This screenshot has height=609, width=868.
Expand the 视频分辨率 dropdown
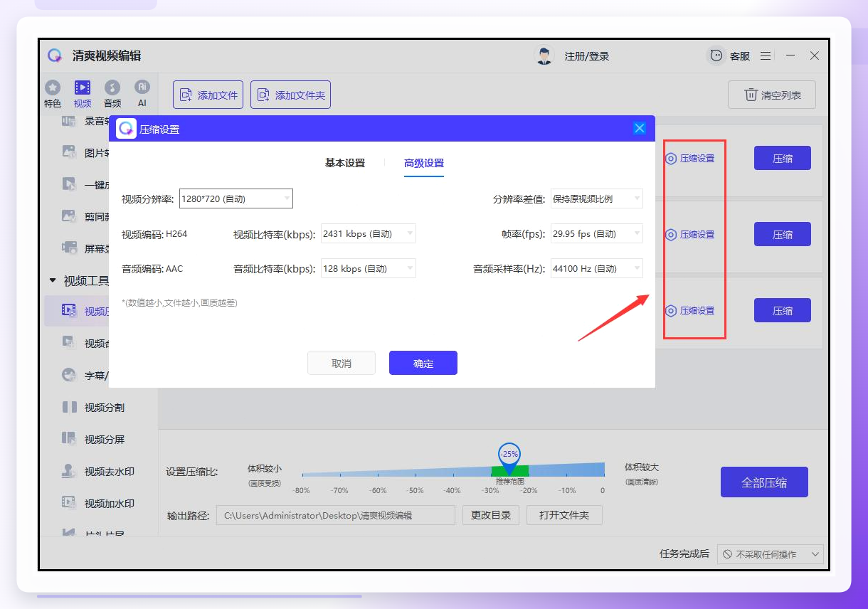pyautogui.click(x=236, y=198)
